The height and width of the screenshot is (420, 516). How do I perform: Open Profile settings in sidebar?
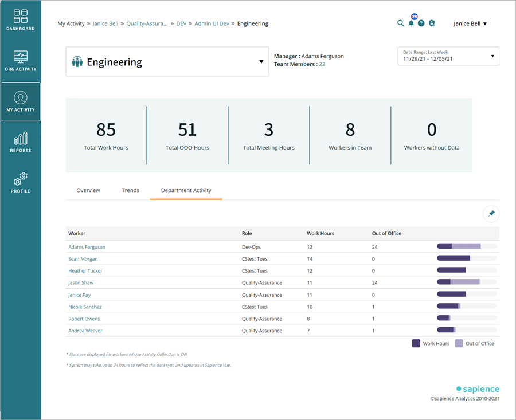click(x=21, y=183)
